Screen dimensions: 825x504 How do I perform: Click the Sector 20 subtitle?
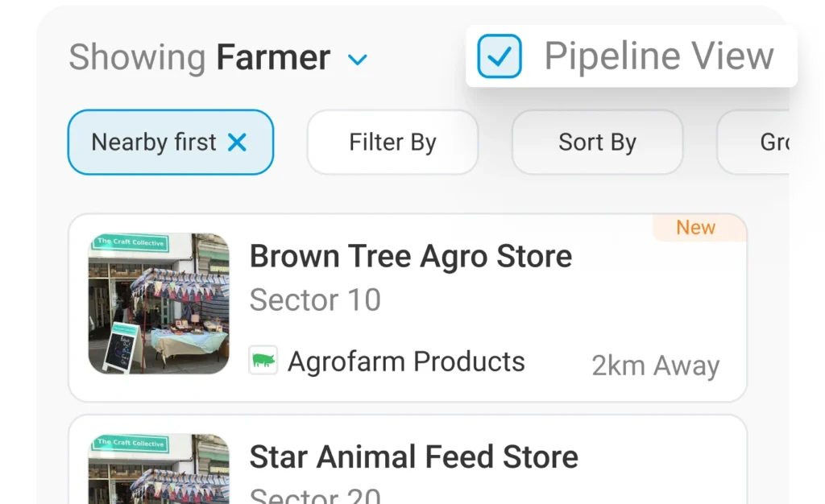(315, 494)
